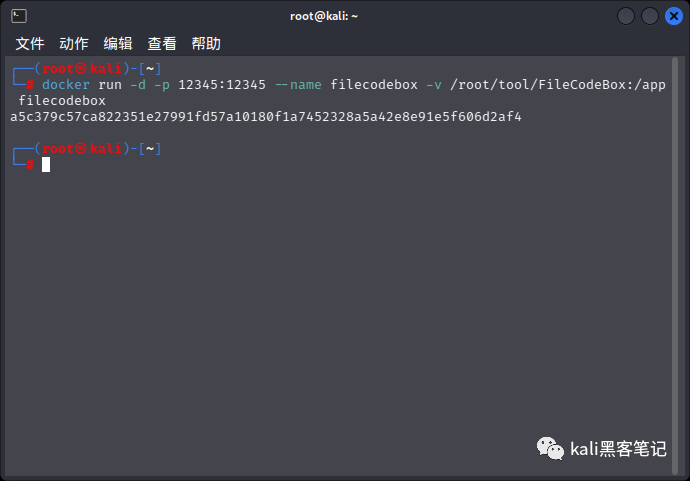This screenshot has width=690, height=481.
Task: Open the 查看 menu
Action: click(x=162, y=44)
